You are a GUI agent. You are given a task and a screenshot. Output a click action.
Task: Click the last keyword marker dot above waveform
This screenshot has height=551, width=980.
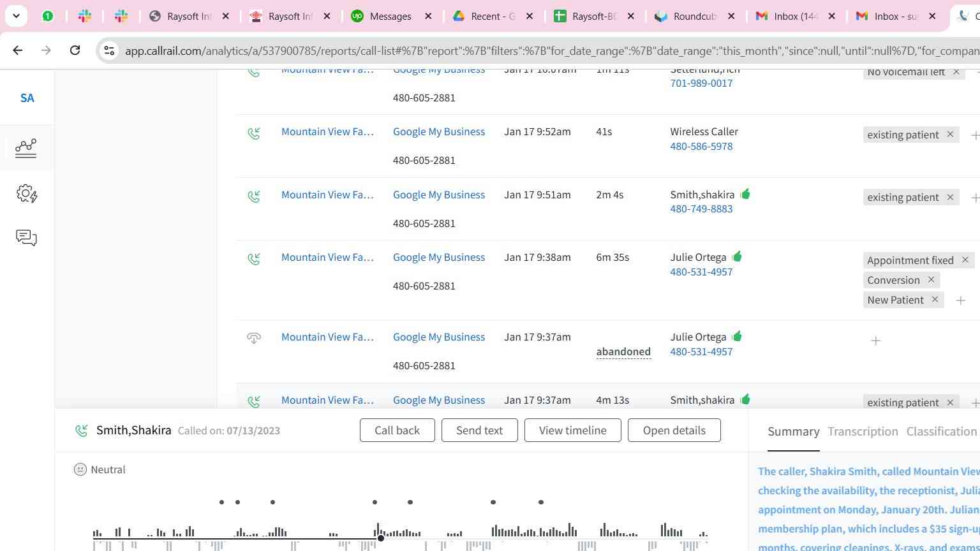click(541, 502)
